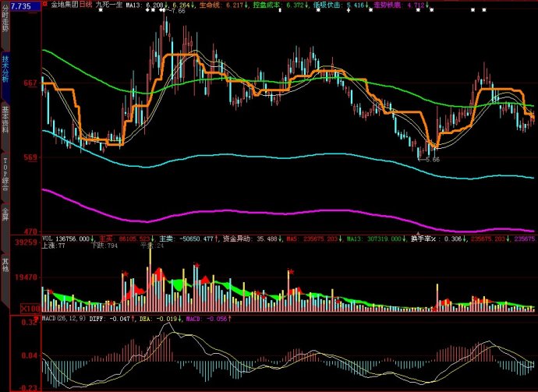Viewport: 538px width, 392px height.
Task: Click the VOL 136756.000 label
Action: tap(65, 238)
